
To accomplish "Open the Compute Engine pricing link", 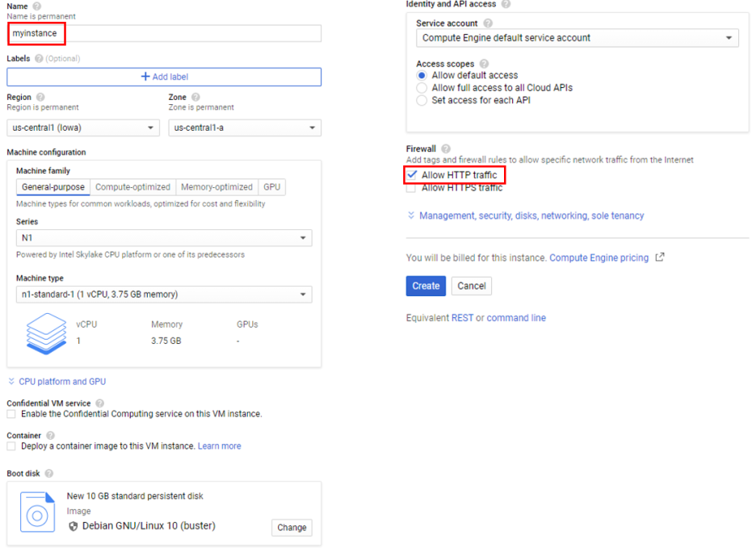I will click(598, 257).
